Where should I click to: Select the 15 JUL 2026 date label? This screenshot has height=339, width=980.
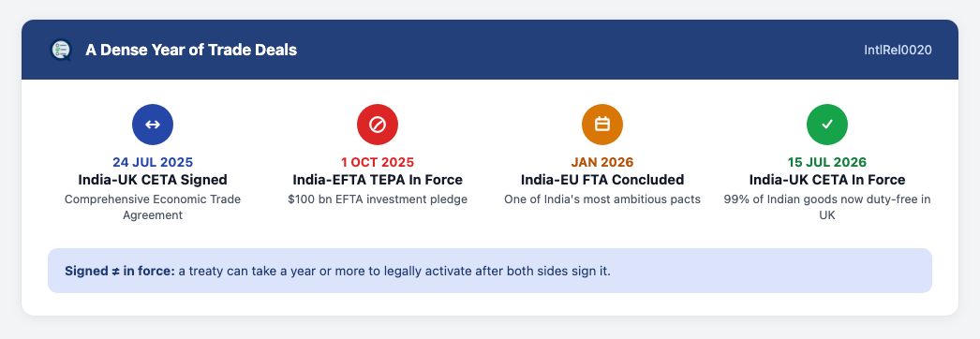[827, 162]
